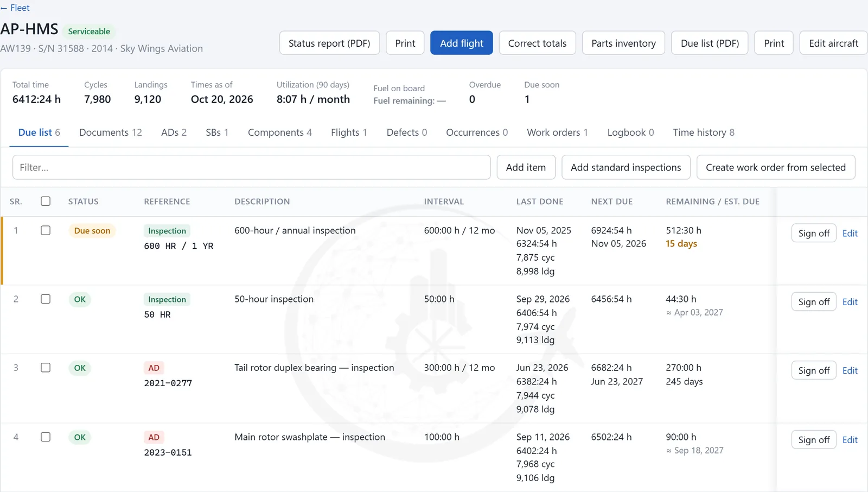Image resolution: width=868 pixels, height=492 pixels.
Task: Go back to Fleet page
Action: coord(15,8)
